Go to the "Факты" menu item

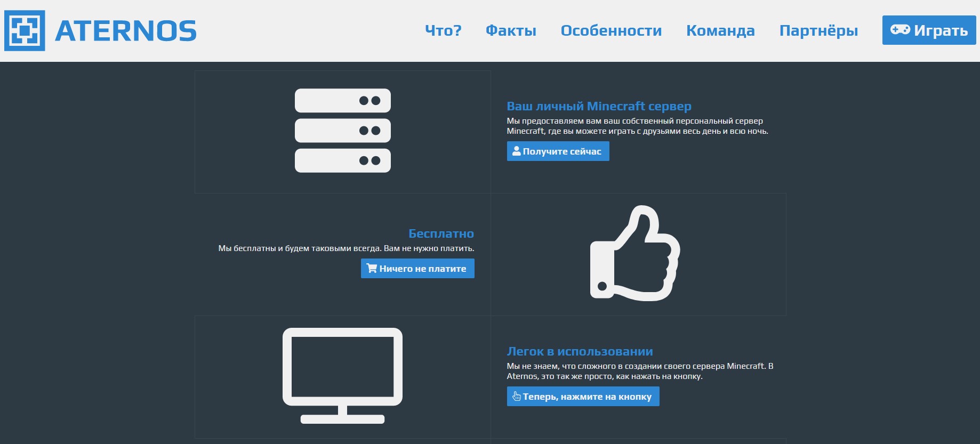(x=511, y=30)
